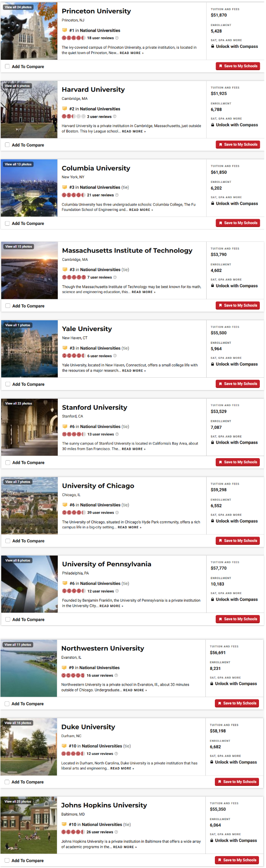Image resolution: width=266 pixels, height=868 pixels.
Task: Open the Massachusetts Institute of Technology title link
Action: click(127, 251)
